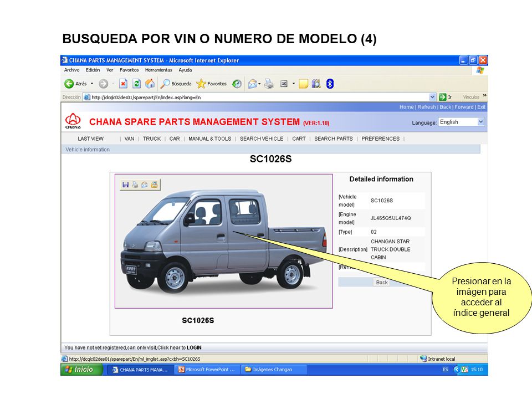Open the Herramientas menu
532x399 pixels.
pos(158,70)
